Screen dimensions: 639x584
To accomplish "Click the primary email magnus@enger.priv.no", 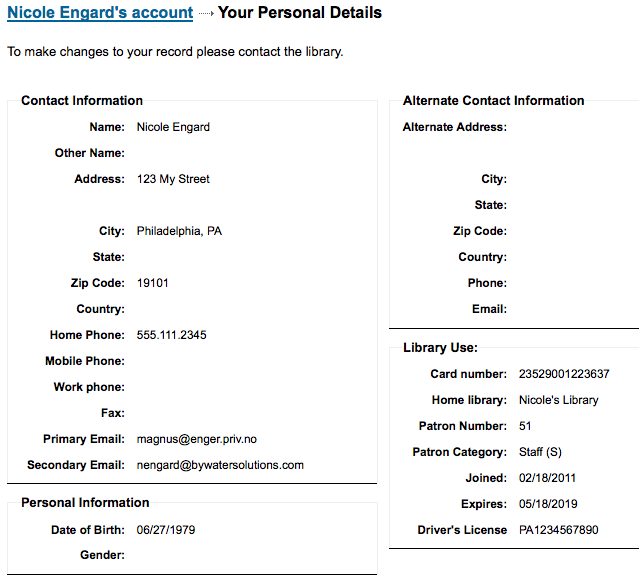I will [x=196, y=439].
